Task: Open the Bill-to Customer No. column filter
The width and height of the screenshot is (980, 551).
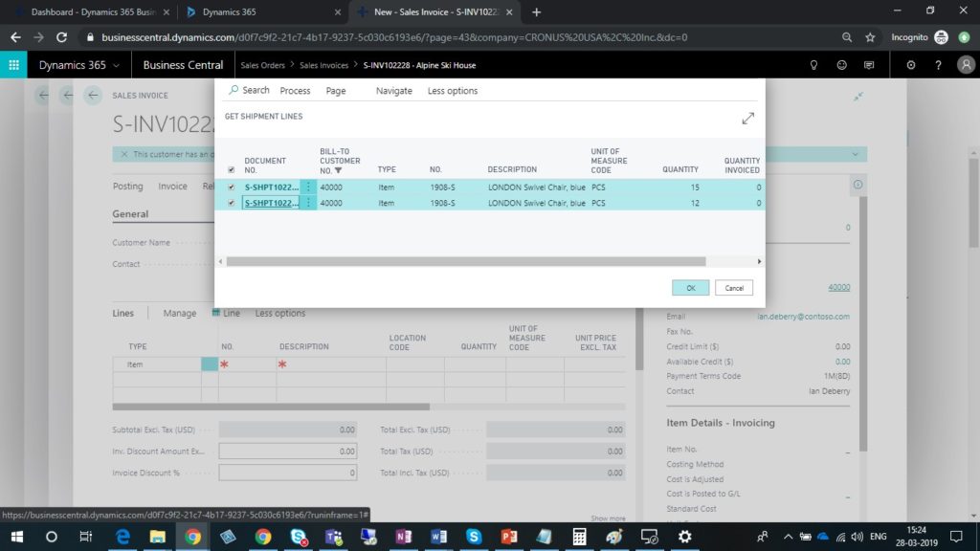Action: [x=338, y=170]
